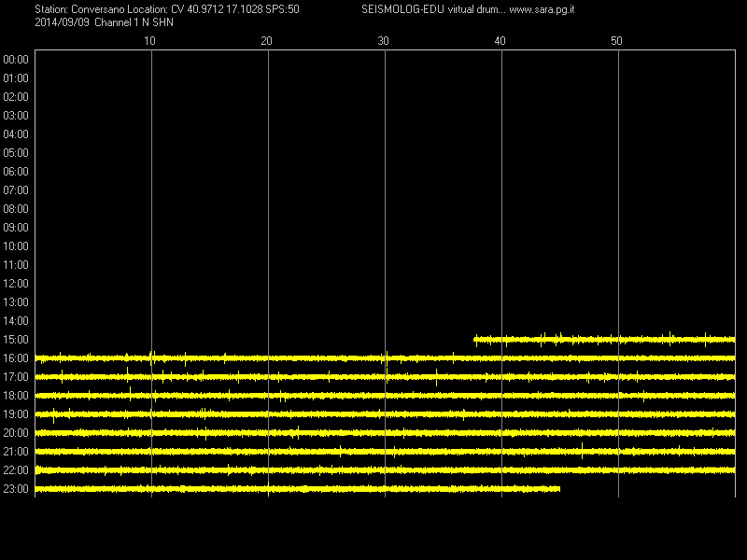
Task: Click the 19:00 hour label
Action: tap(16, 414)
